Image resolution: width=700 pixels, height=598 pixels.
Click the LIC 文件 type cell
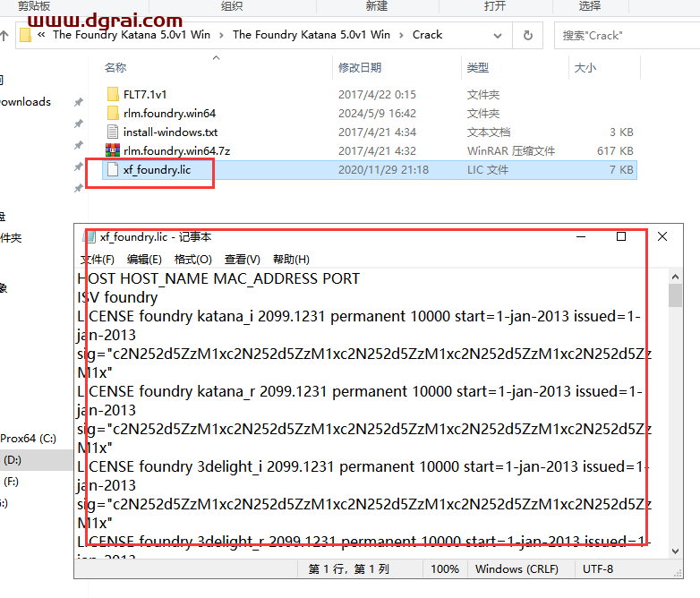coord(488,170)
